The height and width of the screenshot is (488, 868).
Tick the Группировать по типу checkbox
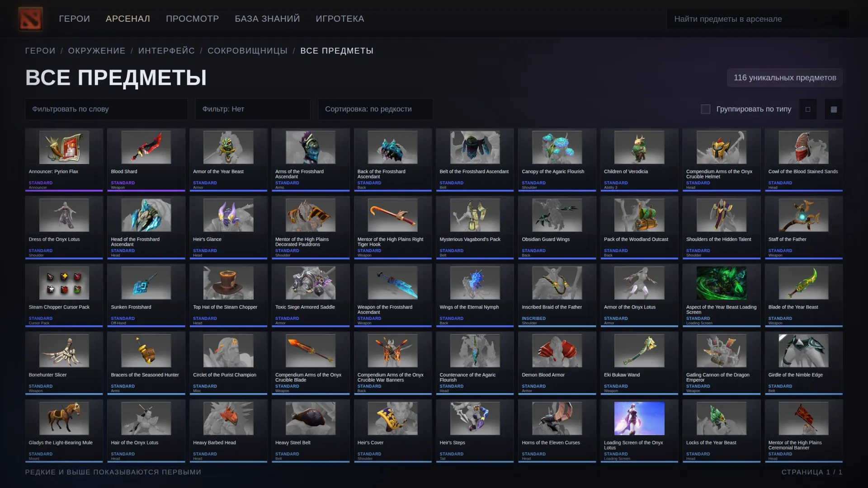coord(705,109)
